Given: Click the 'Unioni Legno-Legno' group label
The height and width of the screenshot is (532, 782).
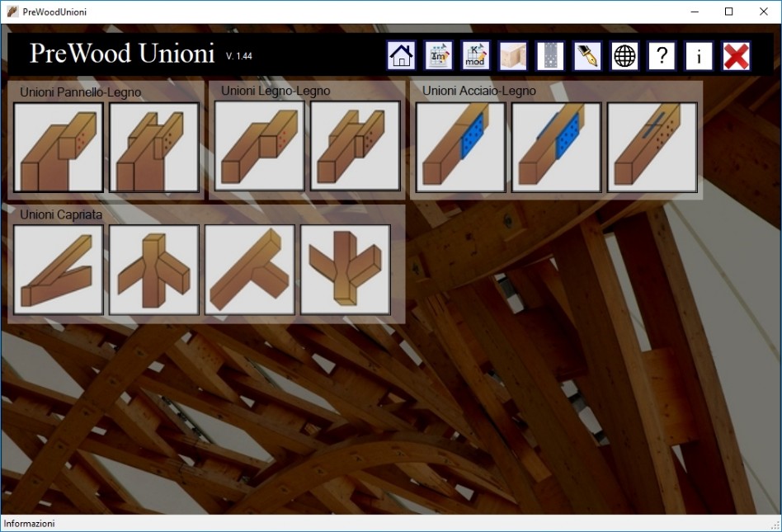Looking at the screenshot, I should (276, 91).
